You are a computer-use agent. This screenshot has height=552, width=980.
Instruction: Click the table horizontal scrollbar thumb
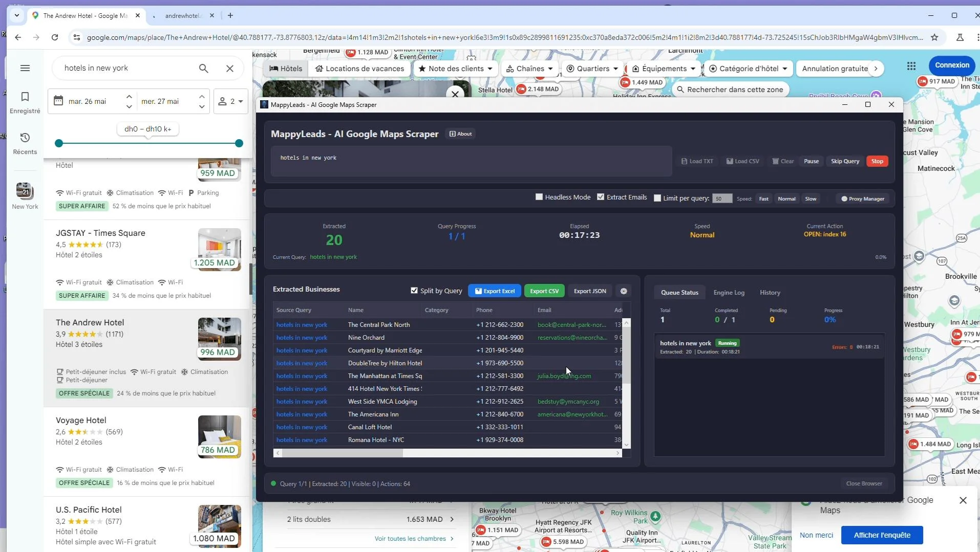(342, 453)
